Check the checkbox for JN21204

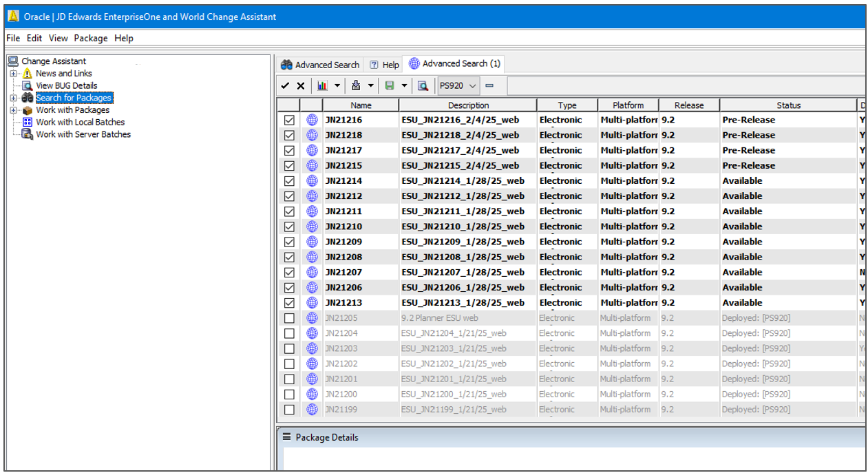pos(288,333)
